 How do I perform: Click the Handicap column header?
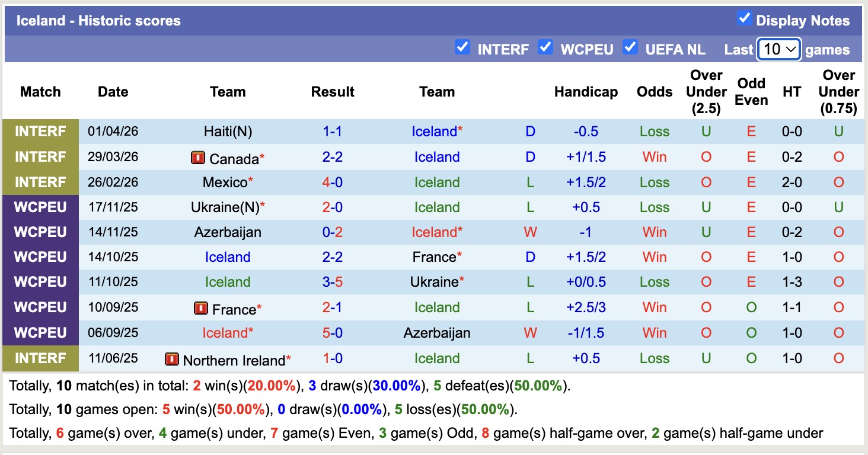coord(586,92)
